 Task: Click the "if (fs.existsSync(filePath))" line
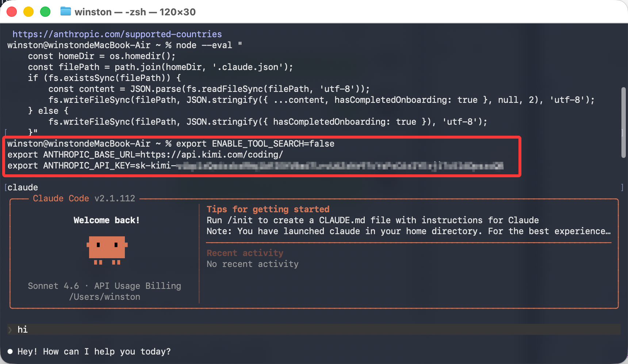coord(104,78)
